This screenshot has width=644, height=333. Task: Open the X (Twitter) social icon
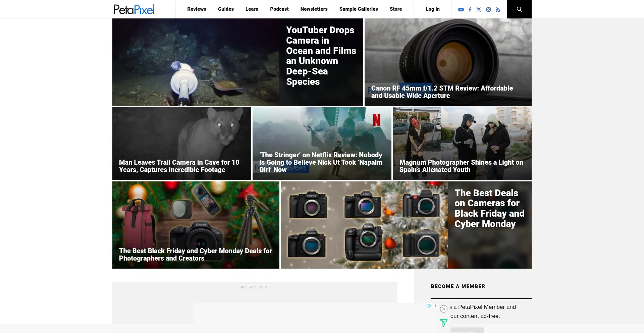click(x=479, y=10)
